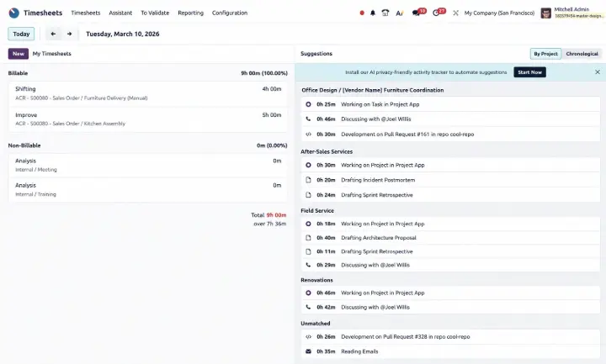Click document icon of 0h 24m Sprint Retrospective
The height and width of the screenshot is (364, 606).
(308, 195)
